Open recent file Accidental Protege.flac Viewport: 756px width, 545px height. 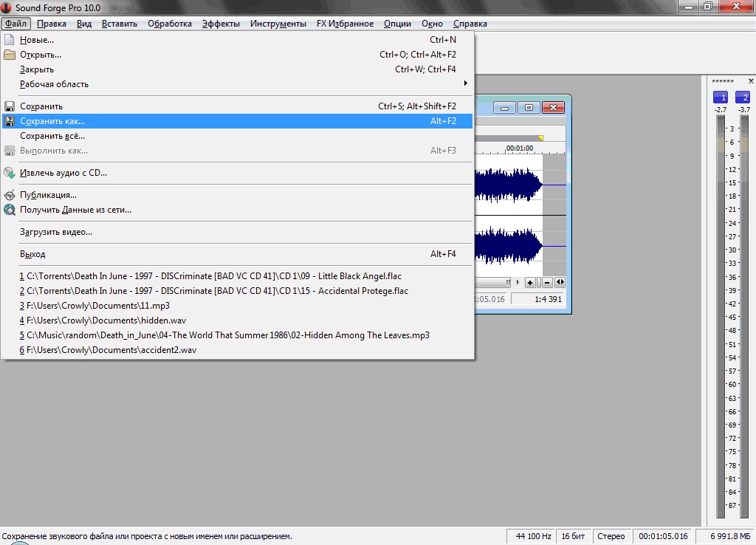[237, 291]
